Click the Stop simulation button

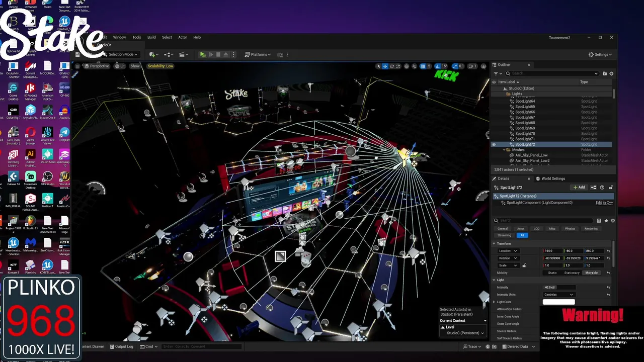(218, 54)
